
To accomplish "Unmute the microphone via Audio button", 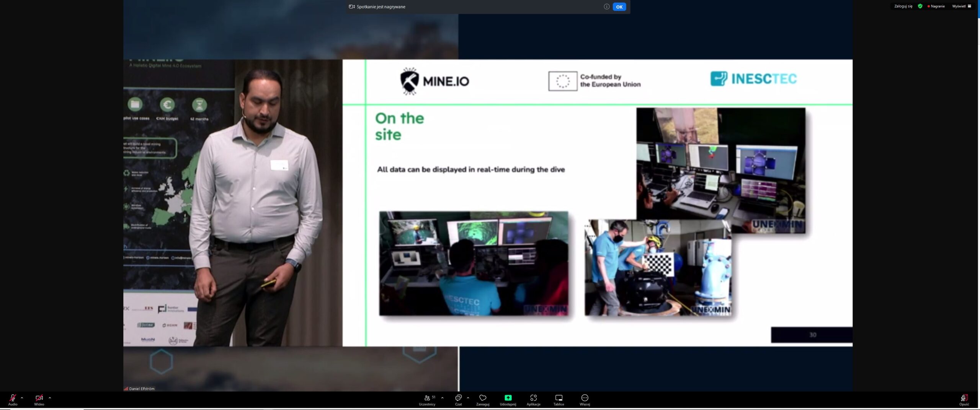I will pos(13,399).
